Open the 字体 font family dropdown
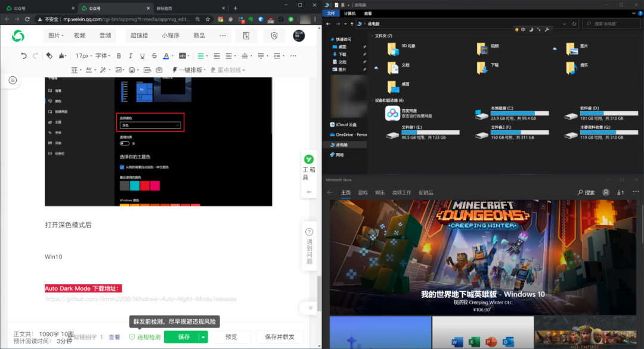The width and height of the screenshot is (644, 349). [103, 56]
